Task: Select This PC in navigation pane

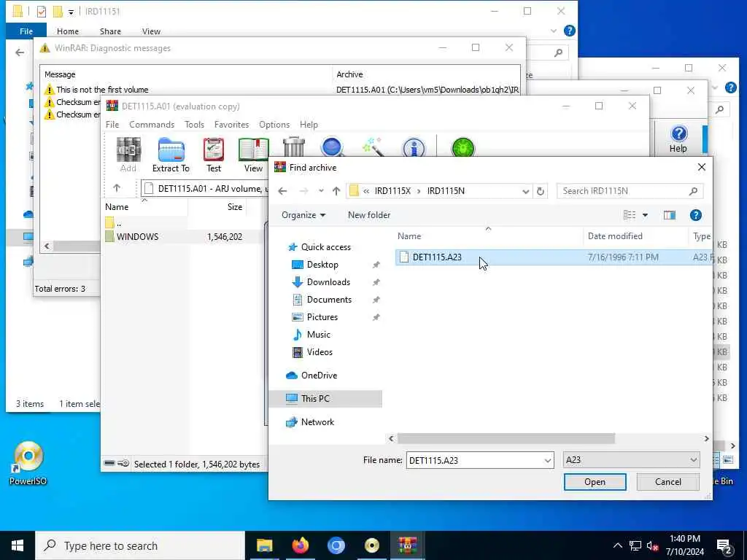Action: [326, 399]
